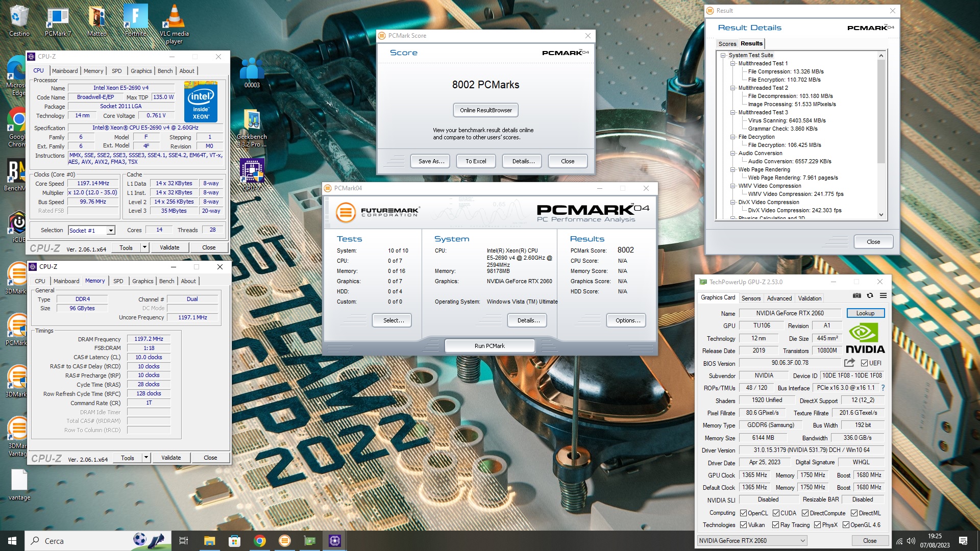Click the To Excel button
Screen dimensions: 980x551
(476, 161)
